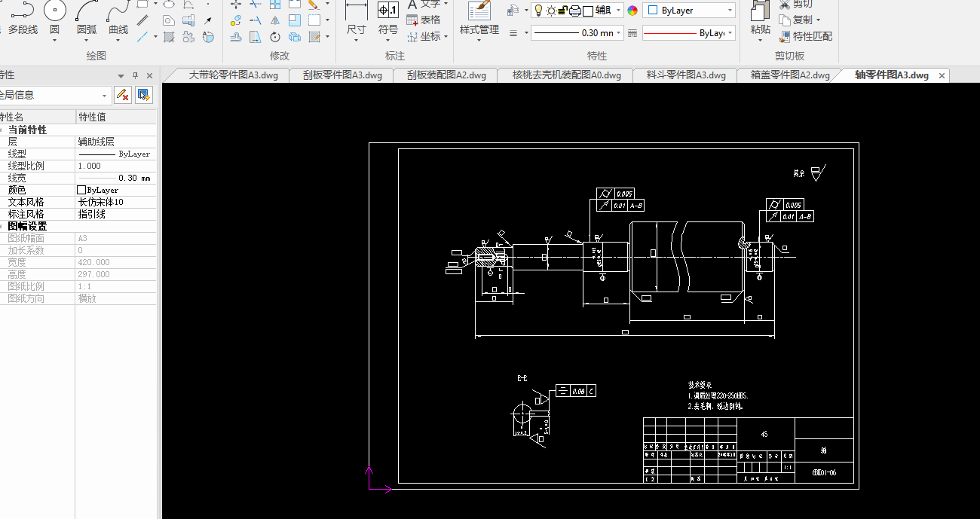Click the 尺寸 dimension tool

tap(356, 17)
